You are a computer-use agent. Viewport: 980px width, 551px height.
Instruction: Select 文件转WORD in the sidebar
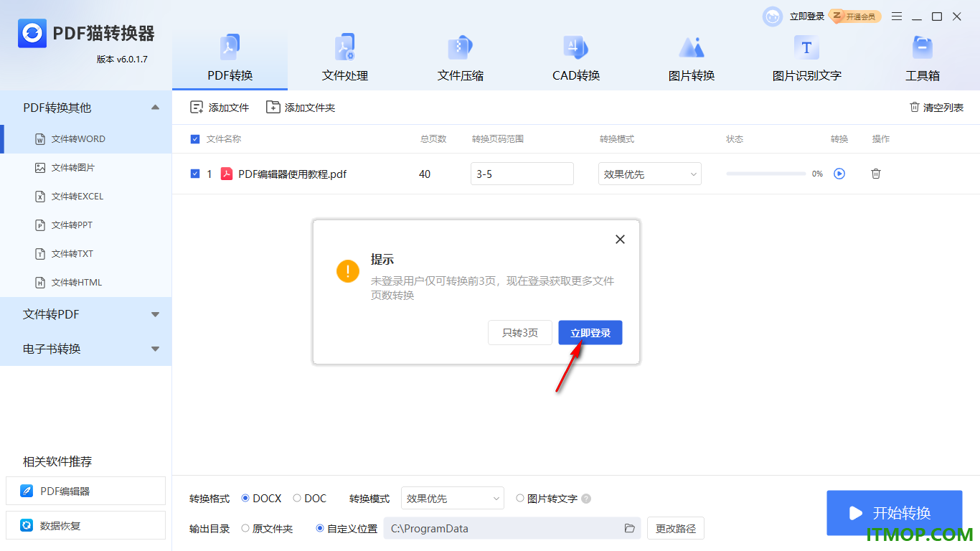pos(86,139)
